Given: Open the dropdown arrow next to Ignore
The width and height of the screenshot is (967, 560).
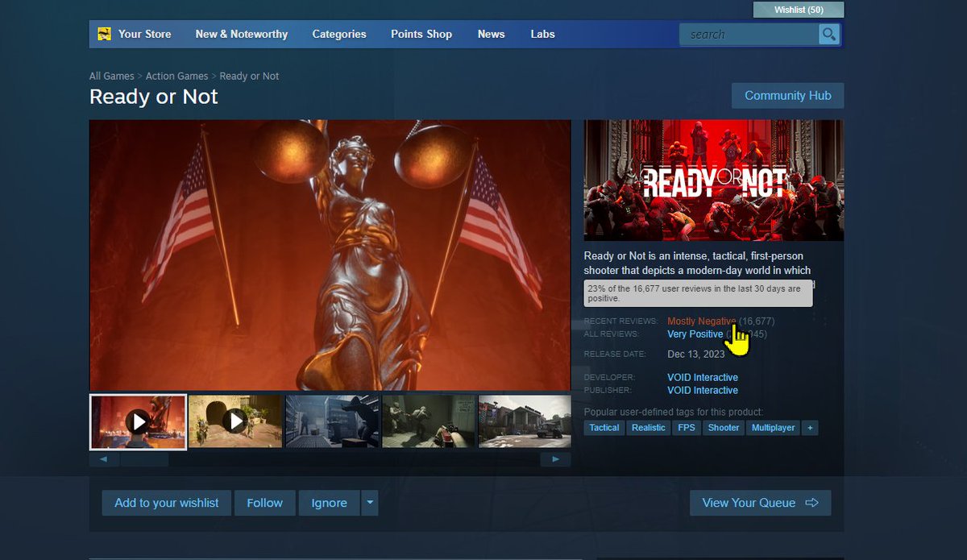Looking at the screenshot, I should click(370, 503).
